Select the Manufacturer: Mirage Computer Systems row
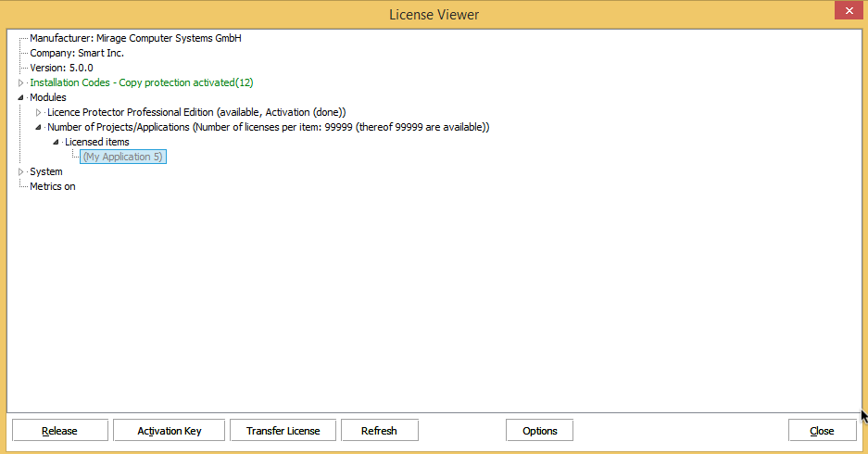This screenshot has height=454, width=868. coord(135,38)
